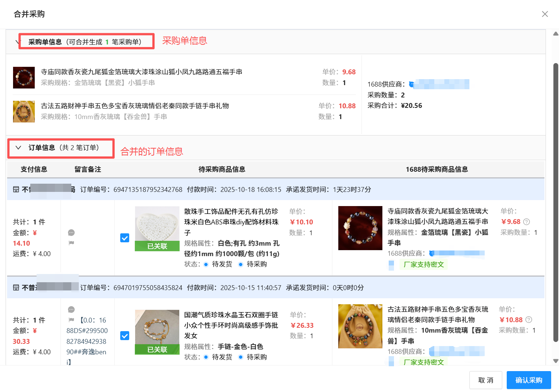This screenshot has height=392, width=559.
Task: Click the help icon next to ¥9.68
Action: 527,222
